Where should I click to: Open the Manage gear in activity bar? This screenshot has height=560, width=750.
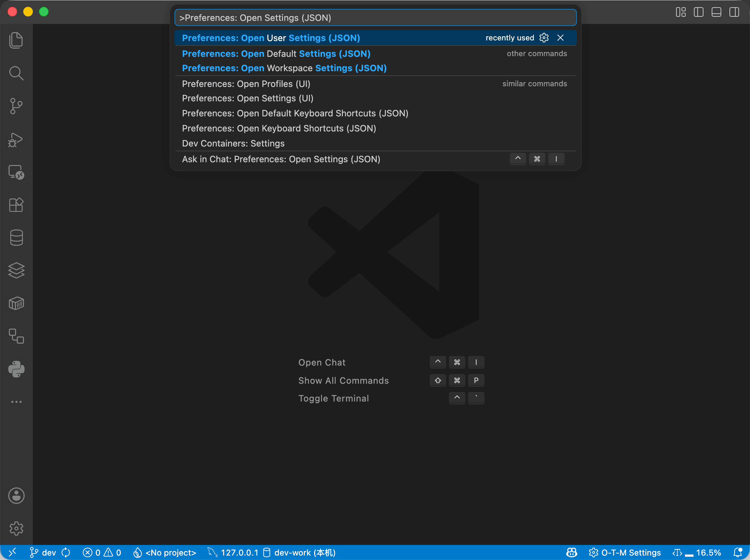(x=16, y=529)
